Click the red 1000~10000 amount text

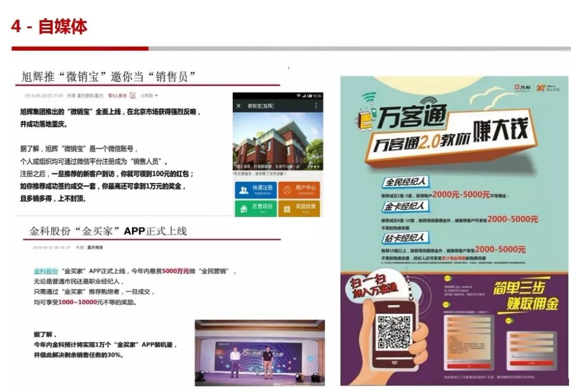(x=78, y=302)
